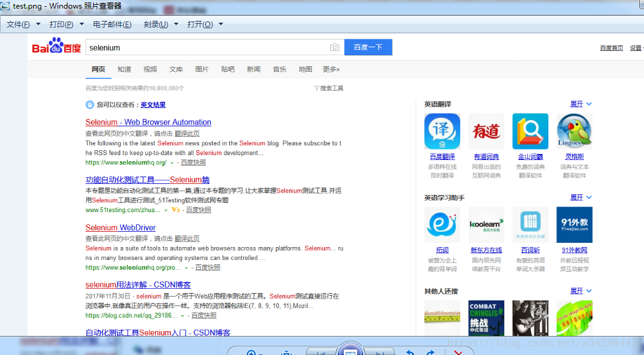Delete the photo with red X icon
The image size is (644, 355).
(458, 353)
